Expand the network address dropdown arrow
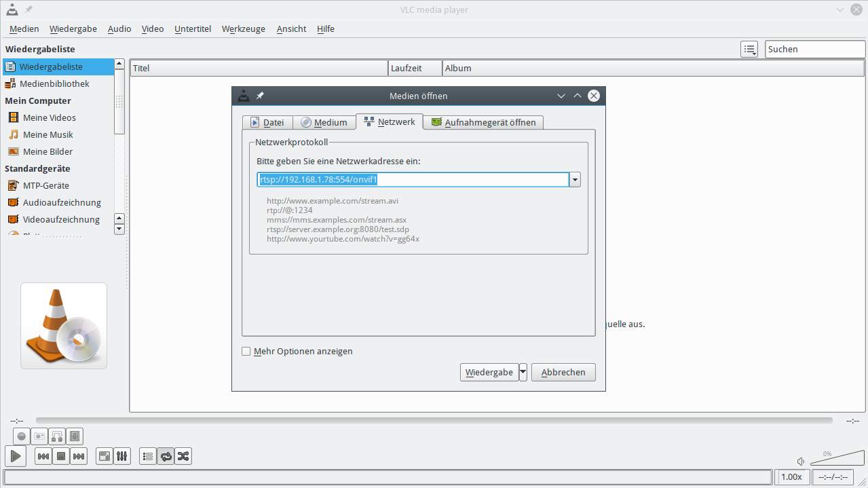868x488 pixels. [575, 180]
